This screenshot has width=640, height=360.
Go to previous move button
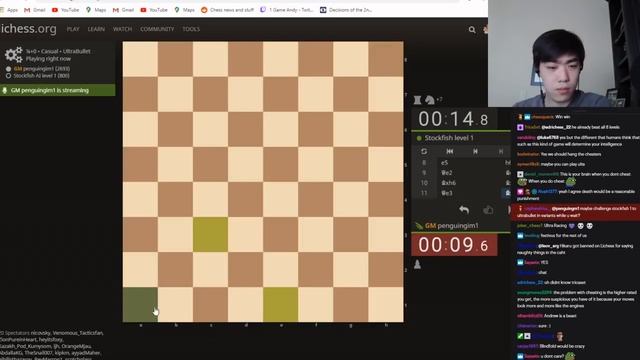click(476, 151)
